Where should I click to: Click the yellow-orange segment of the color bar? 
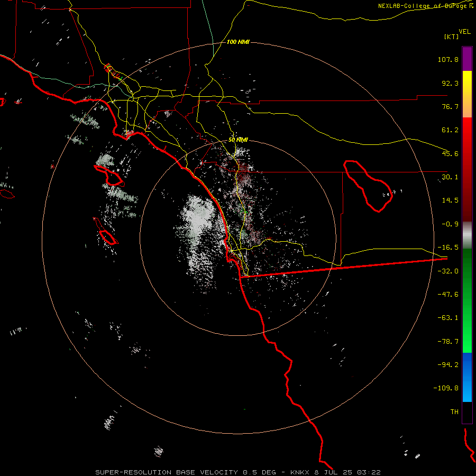[x=467, y=94]
